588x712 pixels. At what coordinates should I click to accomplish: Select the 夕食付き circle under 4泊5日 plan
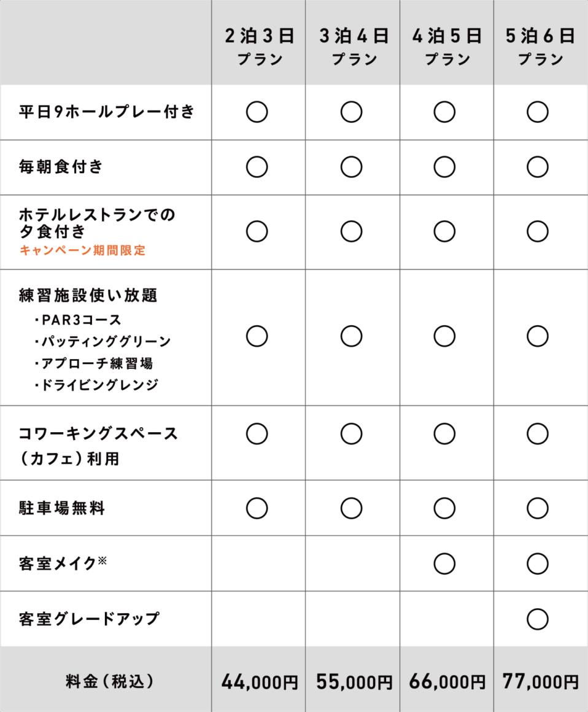[x=444, y=231]
